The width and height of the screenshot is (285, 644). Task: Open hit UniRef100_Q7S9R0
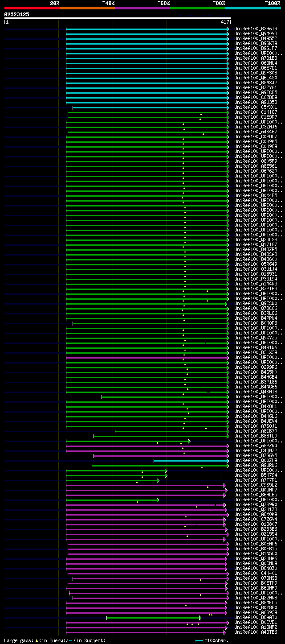(x=256, y=504)
